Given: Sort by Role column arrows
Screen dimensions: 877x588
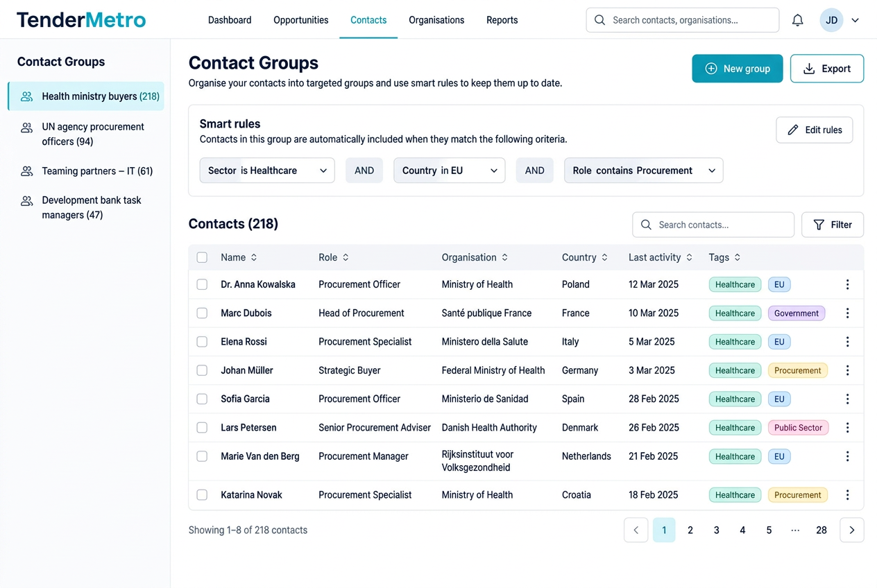Looking at the screenshot, I should click(x=346, y=257).
